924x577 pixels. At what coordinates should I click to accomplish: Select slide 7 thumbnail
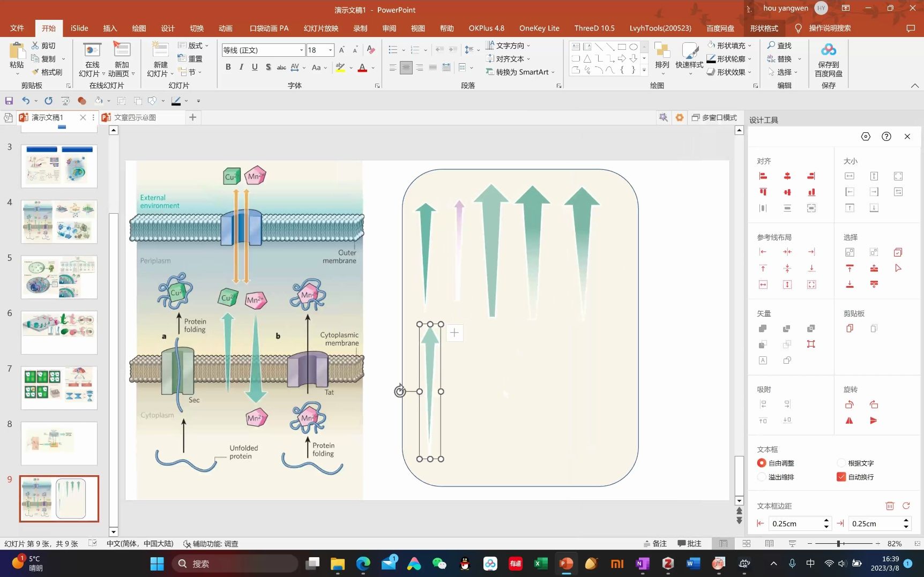[59, 388]
